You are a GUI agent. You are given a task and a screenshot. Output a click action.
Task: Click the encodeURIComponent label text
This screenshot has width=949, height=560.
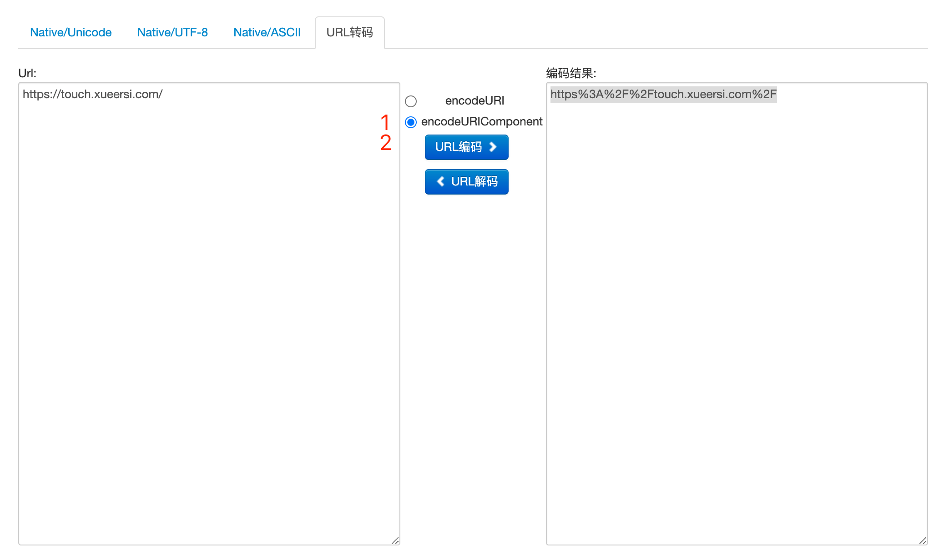(x=482, y=121)
